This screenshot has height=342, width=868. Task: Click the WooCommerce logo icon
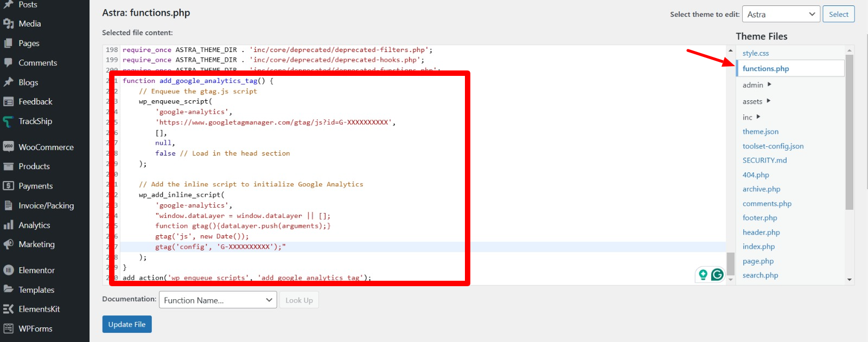pyautogui.click(x=8, y=147)
